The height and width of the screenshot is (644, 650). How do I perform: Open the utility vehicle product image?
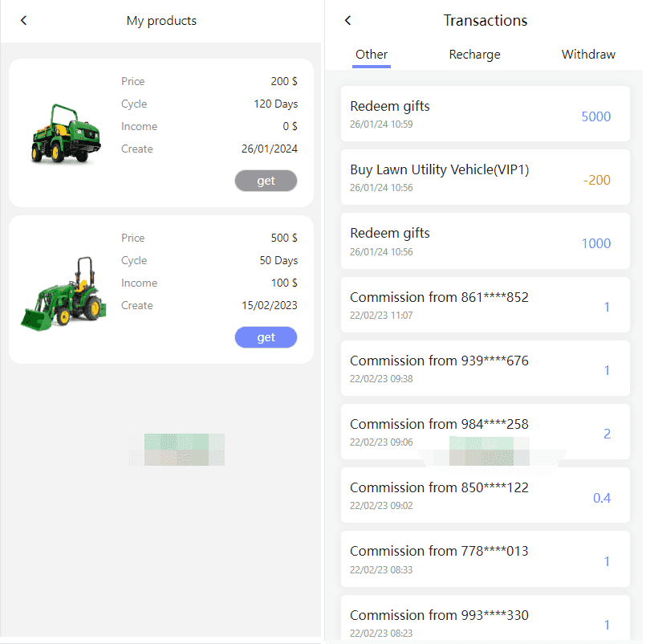click(66, 133)
